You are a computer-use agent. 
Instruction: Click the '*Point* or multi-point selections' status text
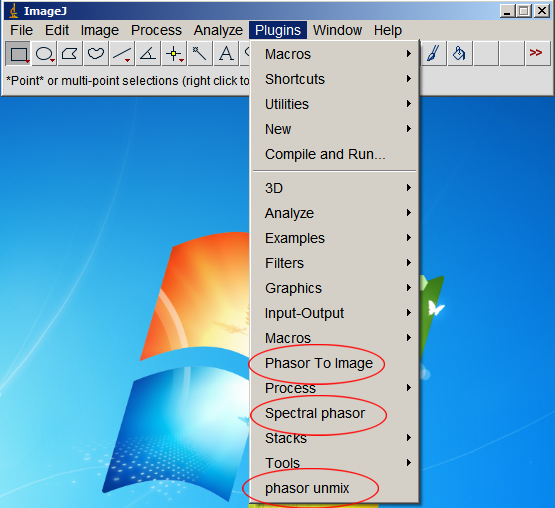tap(127, 81)
